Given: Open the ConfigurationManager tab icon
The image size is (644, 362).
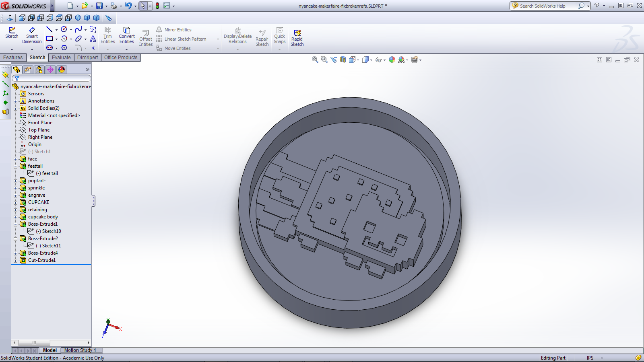Looking at the screenshot, I should click(39, 70).
